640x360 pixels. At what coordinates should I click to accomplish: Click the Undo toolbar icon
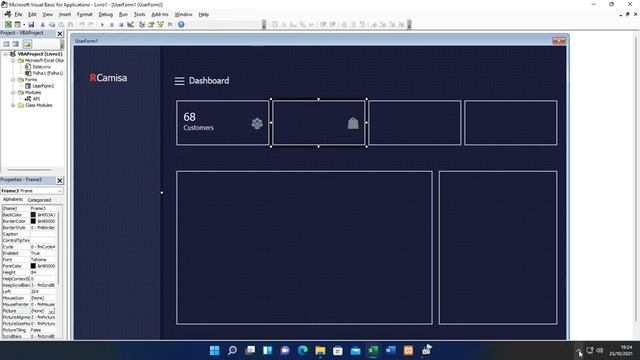(x=82, y=24)
